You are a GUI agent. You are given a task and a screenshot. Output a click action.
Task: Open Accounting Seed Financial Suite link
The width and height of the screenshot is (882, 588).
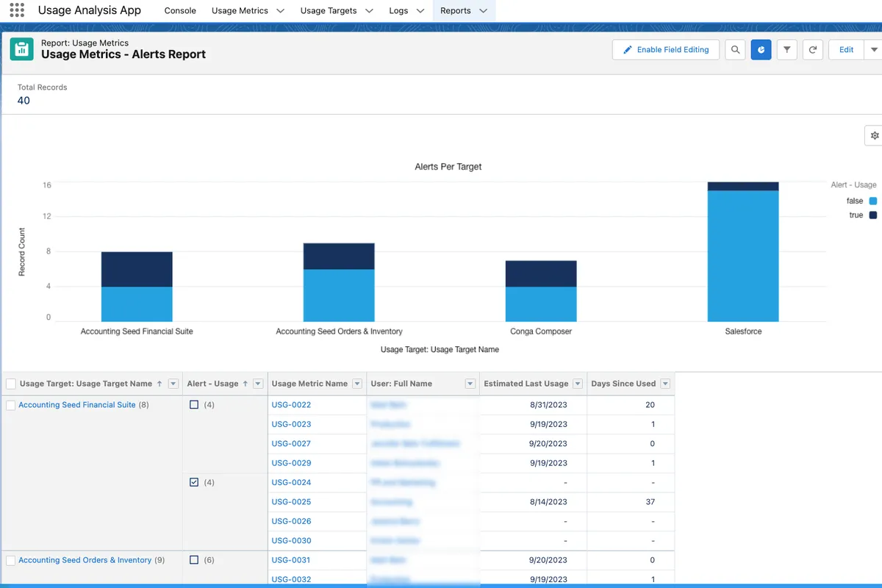click(x=77, y=405)
